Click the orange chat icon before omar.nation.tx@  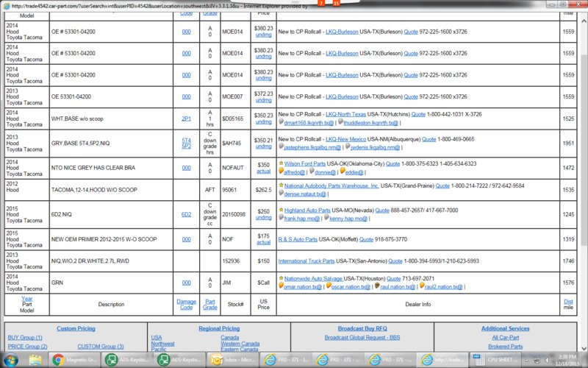[282, 286]
